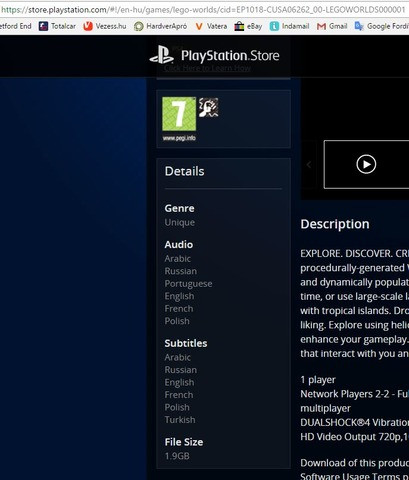Click the Description heading
This screenshot has height=480, width=409.
[x=335, y=224]
